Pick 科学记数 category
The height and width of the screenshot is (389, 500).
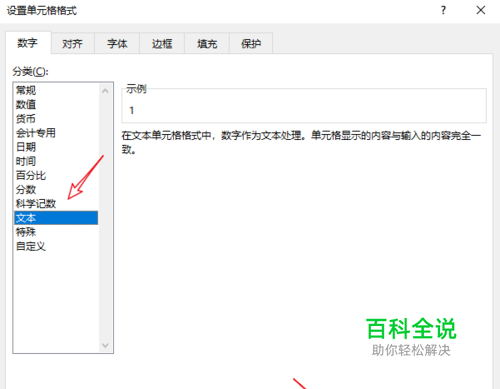[x=56, y=204]
